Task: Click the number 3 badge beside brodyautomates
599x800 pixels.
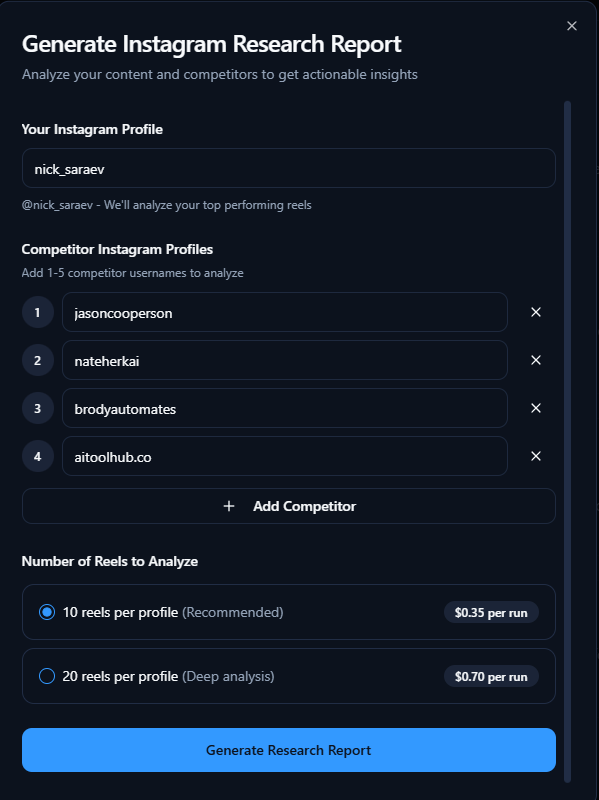Action: coord(37,408)
